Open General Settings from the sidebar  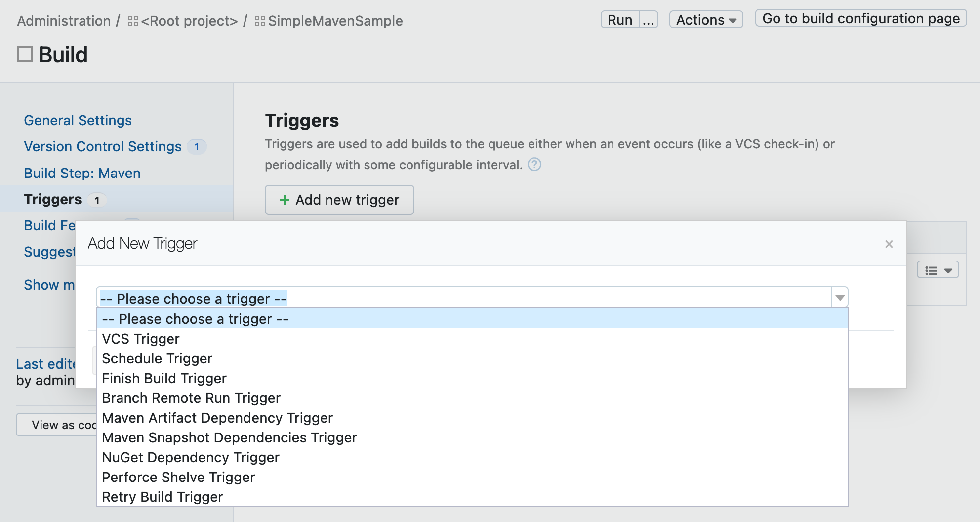[77, 120]
